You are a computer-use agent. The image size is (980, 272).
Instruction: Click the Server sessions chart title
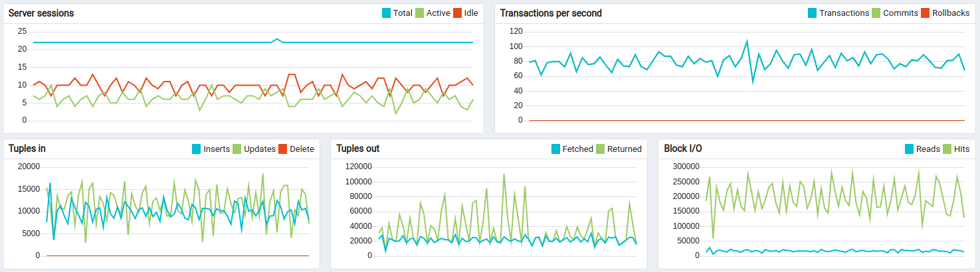tap(41, 13)
